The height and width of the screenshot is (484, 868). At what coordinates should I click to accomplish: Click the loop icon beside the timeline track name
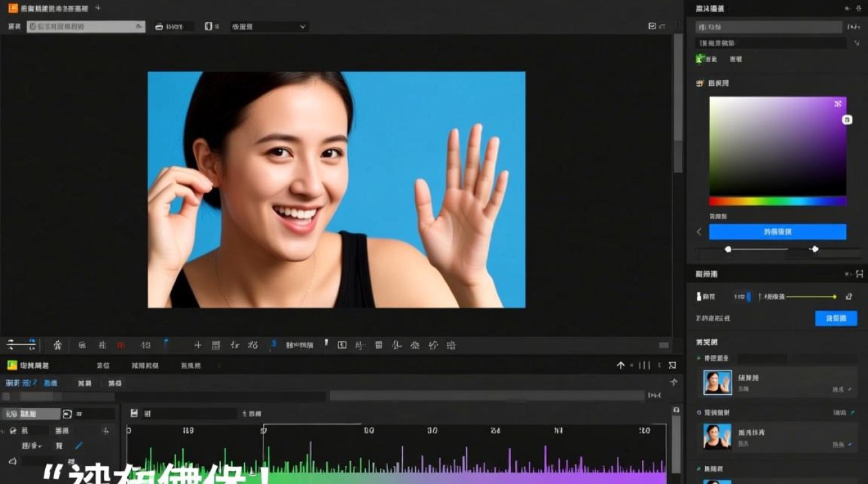67,414
